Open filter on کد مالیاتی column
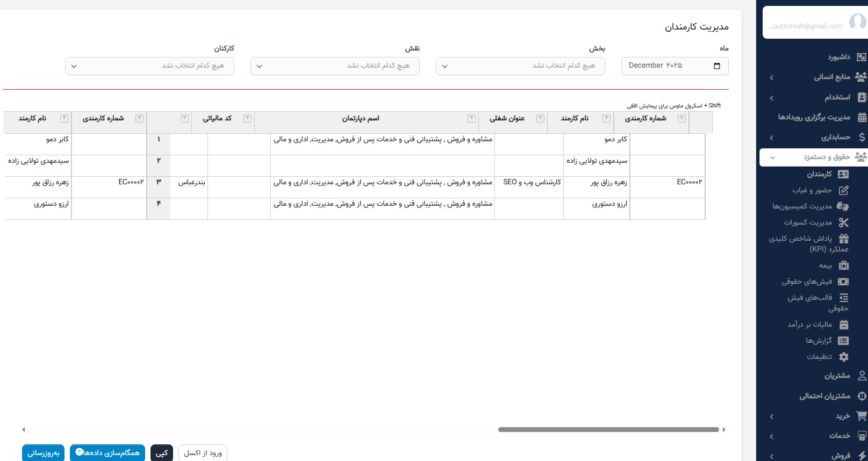The image size is (868, 461). coord(247,118)
